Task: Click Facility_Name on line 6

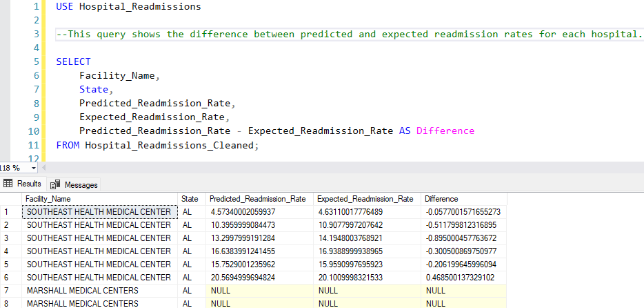Action: pyautogui.click(x=117, y=76)
